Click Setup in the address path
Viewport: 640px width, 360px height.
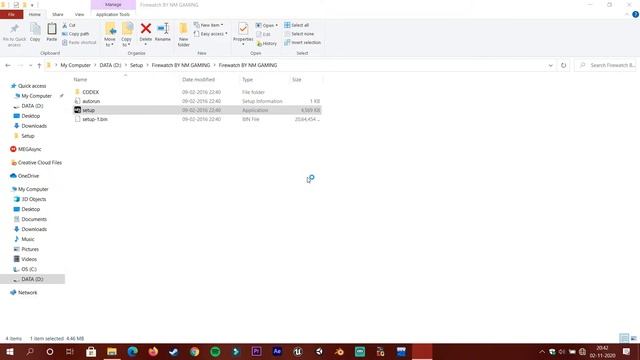(x=136, y=65)
